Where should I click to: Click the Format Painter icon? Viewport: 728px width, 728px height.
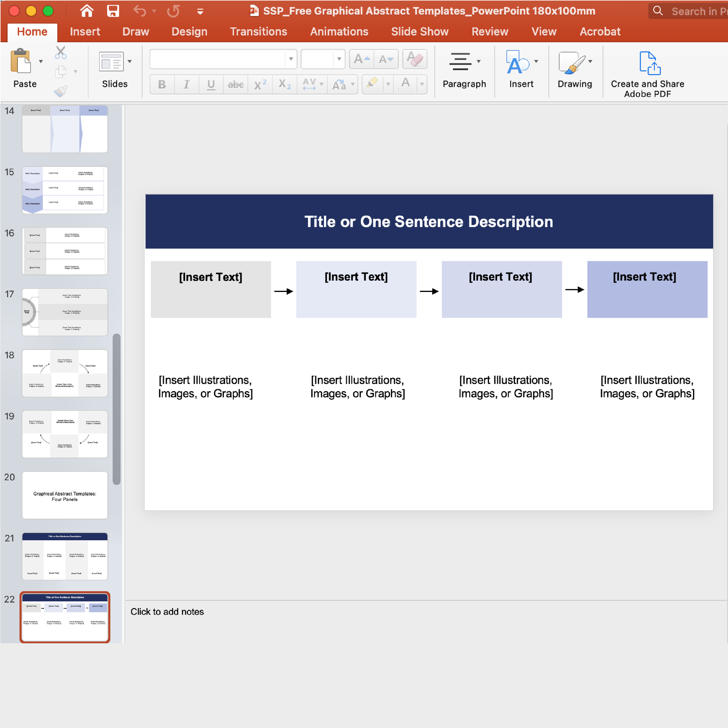click(x=61, y=90)
